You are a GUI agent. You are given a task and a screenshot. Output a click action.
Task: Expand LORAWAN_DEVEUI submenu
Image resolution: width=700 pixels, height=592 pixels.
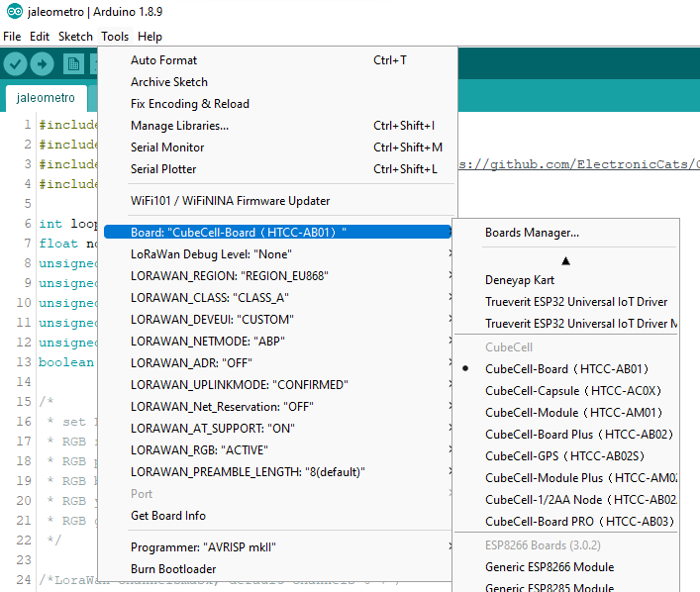(x=277, y=320)
